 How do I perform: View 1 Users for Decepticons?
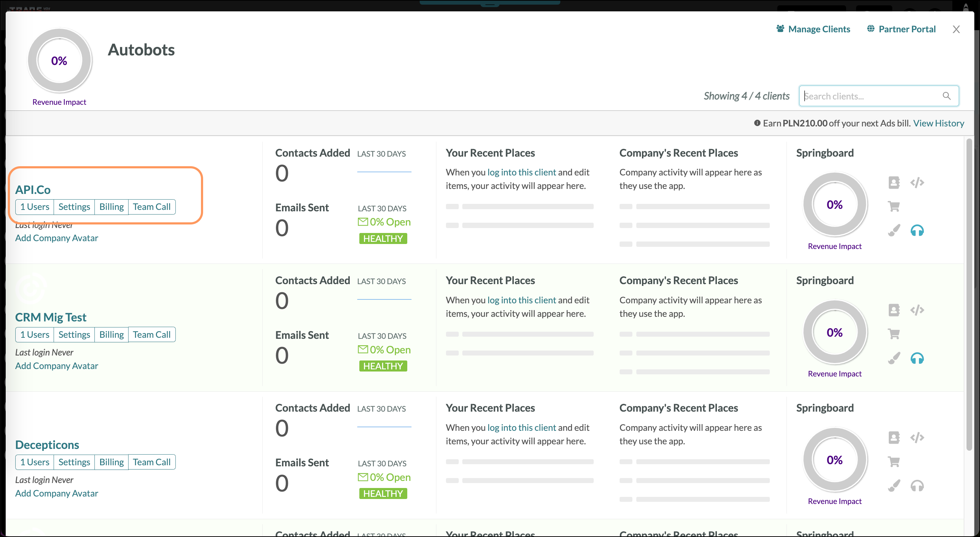point(35,462)
